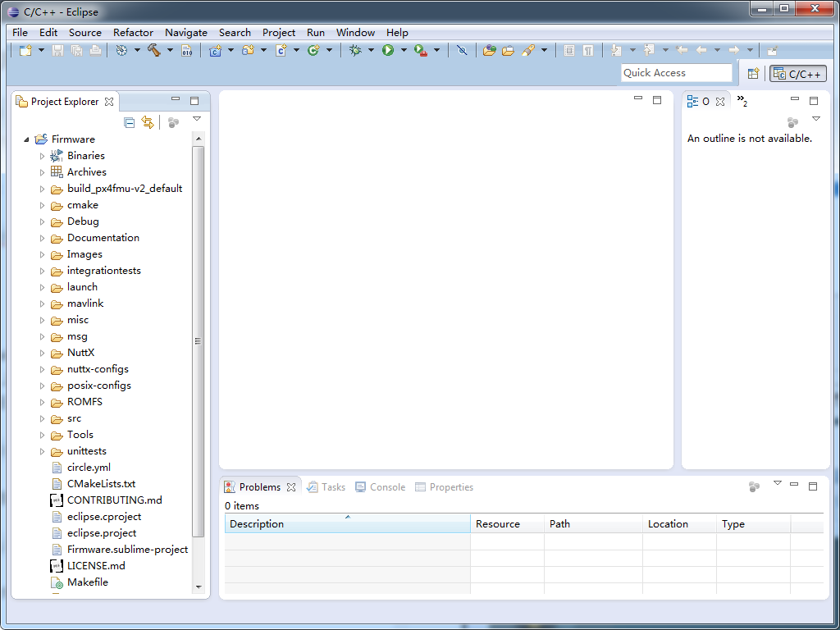Click the 010 binary toolbar icon
The image size is (840, 630).
tap(186, 50)
